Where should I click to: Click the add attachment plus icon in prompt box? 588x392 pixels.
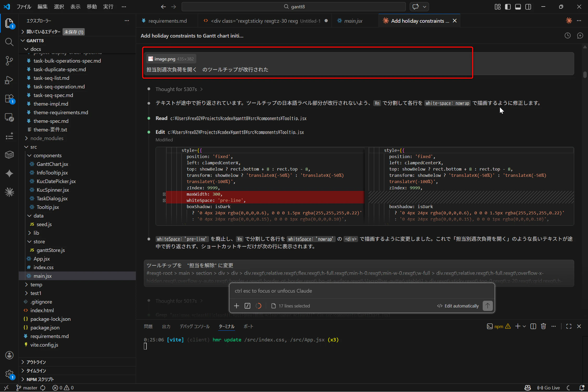236,306
